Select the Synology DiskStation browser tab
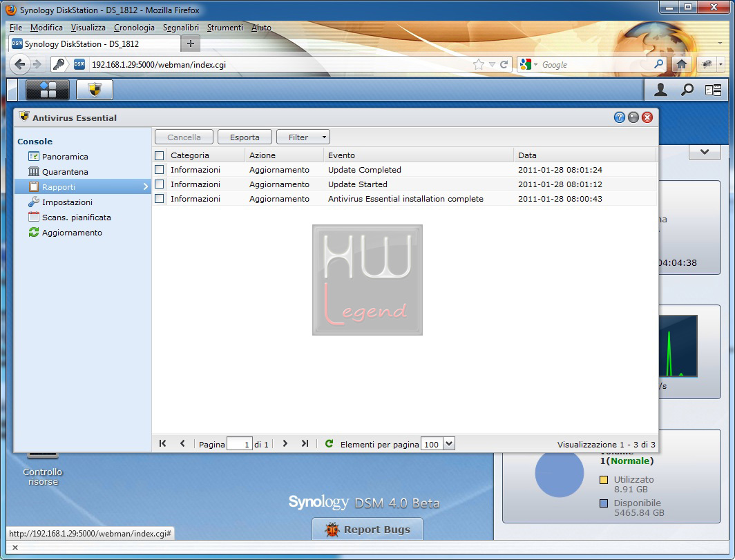Viewport: 735px width, 560px height. (x=94, y=44)
